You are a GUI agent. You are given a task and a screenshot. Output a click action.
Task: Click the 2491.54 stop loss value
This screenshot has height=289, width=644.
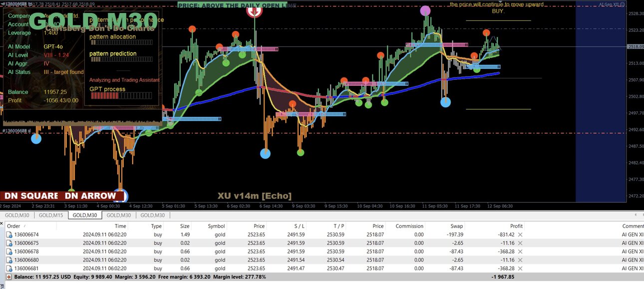coord(296,260)
